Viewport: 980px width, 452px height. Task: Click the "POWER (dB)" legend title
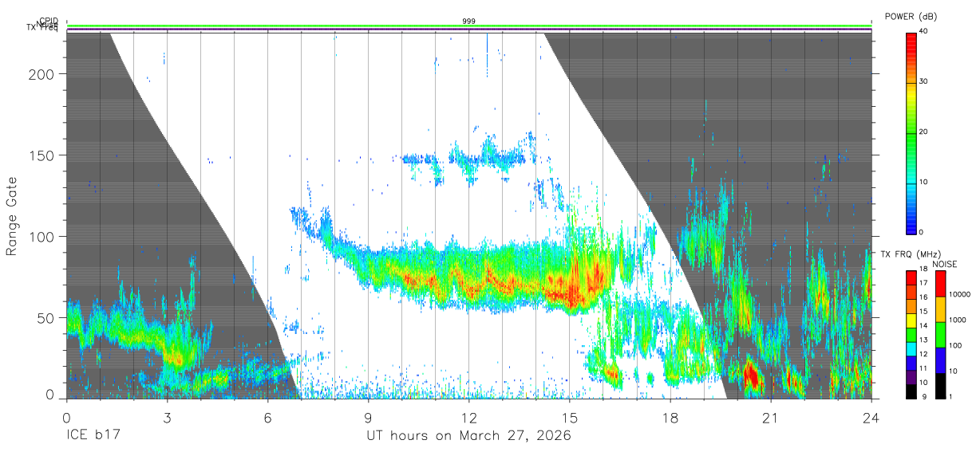coord(911,17)
